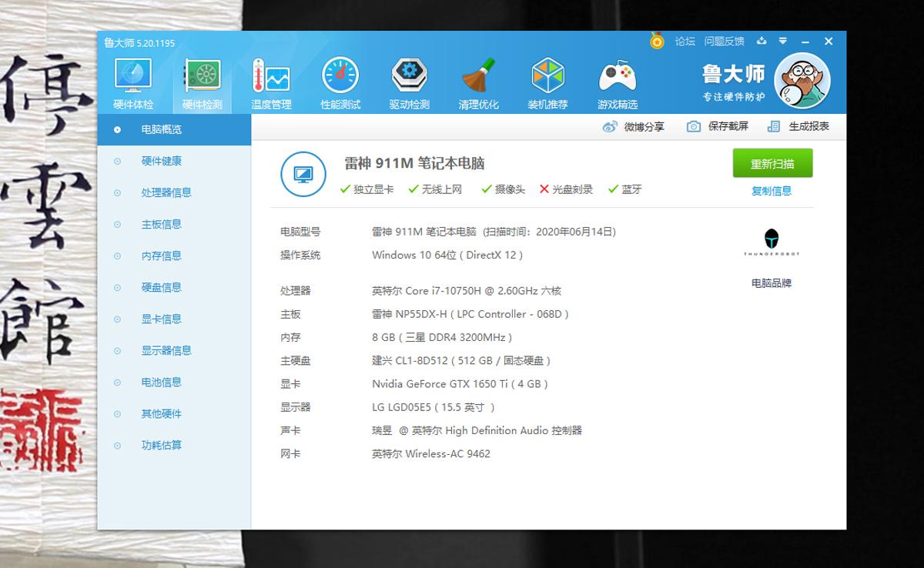This screenshot has width=924, height=568.
Task: Click the 鲁大师 5.20.1195 title text
Action: [139, 42]
